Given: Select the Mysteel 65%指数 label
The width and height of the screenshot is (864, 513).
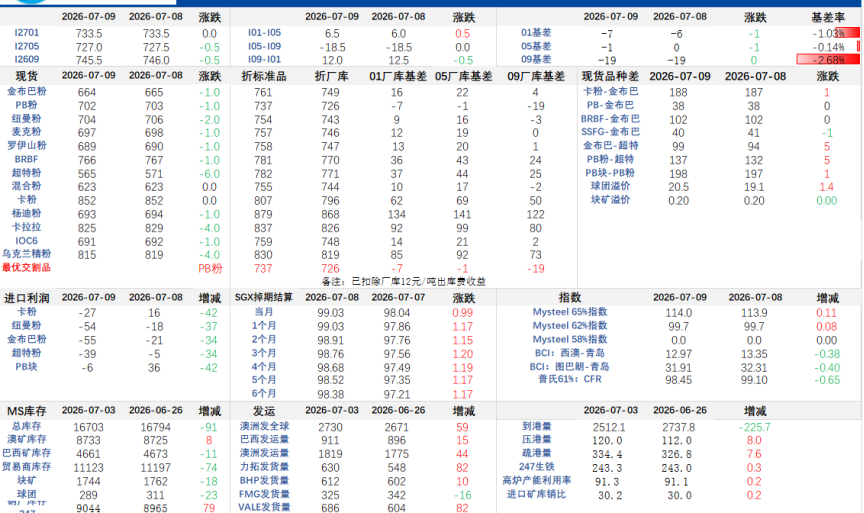Looking at the screenshot, I should pos(570,312).
